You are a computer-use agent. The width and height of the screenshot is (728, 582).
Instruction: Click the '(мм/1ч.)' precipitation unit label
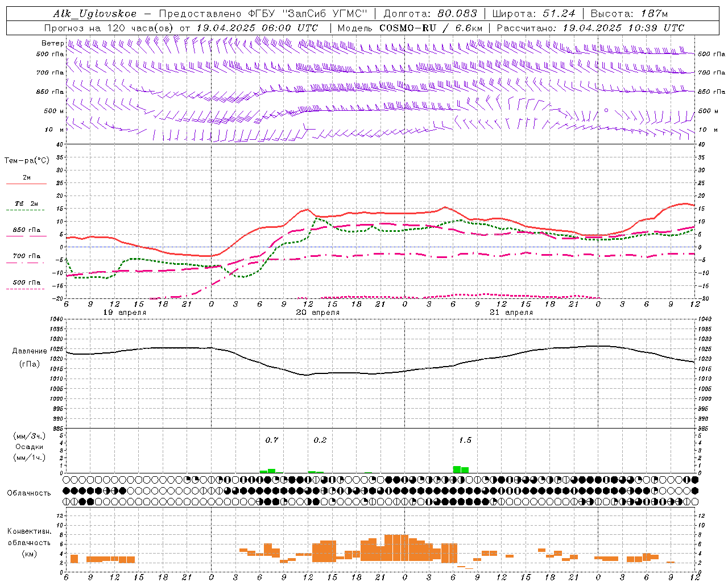pyautogui.click(x=30, y=458)
